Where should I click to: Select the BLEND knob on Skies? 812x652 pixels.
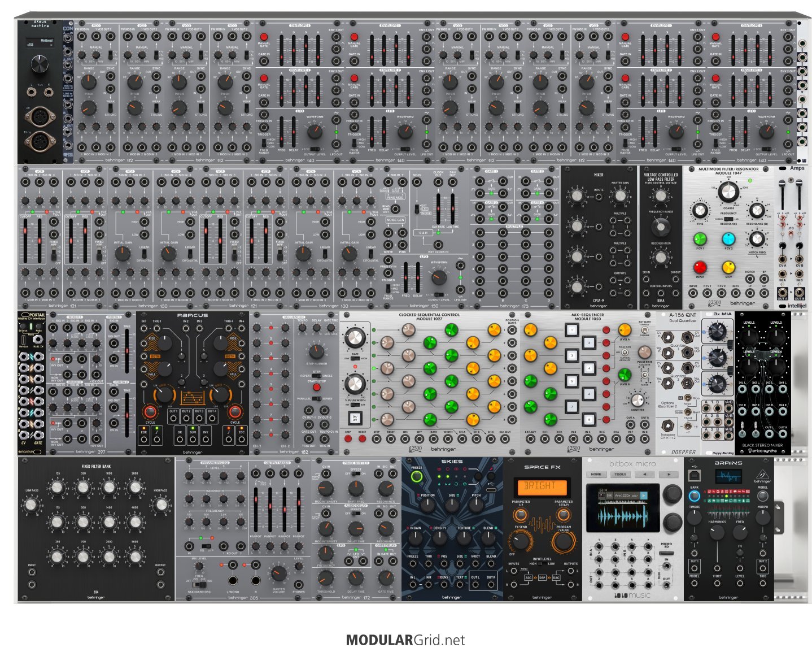coord(489,538)
